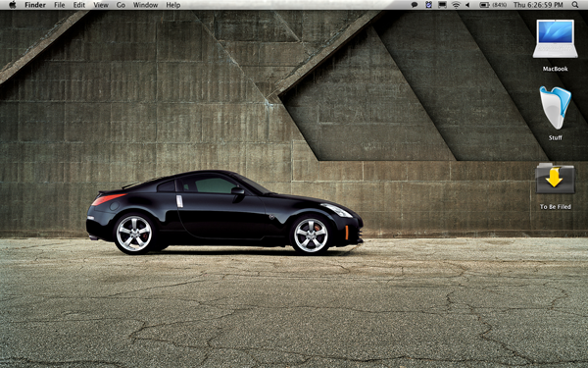Select the Stuff folder icon
588x368 pixels.
(555, 107)
